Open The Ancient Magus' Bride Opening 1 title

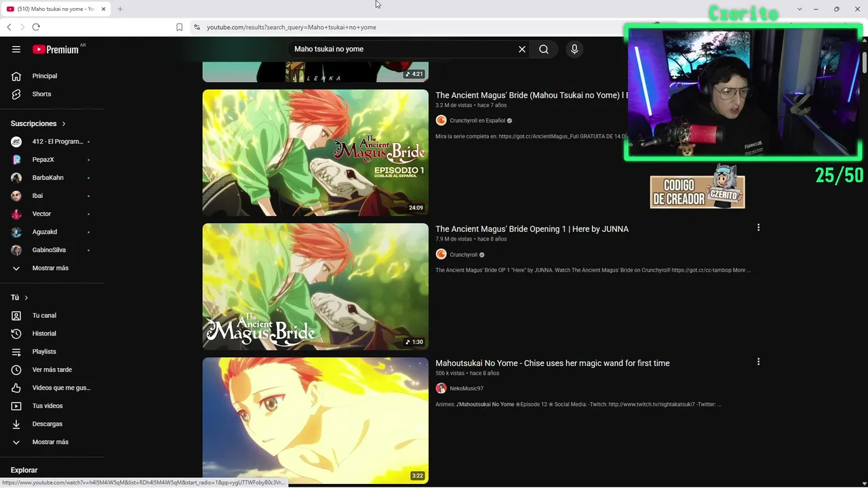tap(532, 229)
